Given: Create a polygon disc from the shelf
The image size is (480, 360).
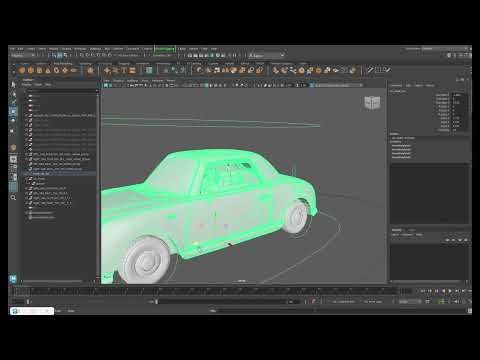Looking at the screenshot, I should (x=73, y=70).
